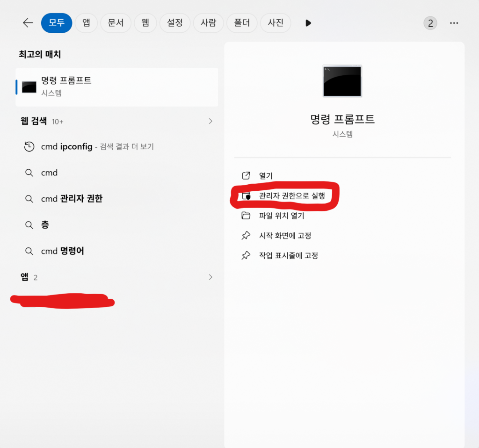The width and height of the screenshot is (479, 448).
Task: Click the search icon beside 층
Action: [29, 225]
